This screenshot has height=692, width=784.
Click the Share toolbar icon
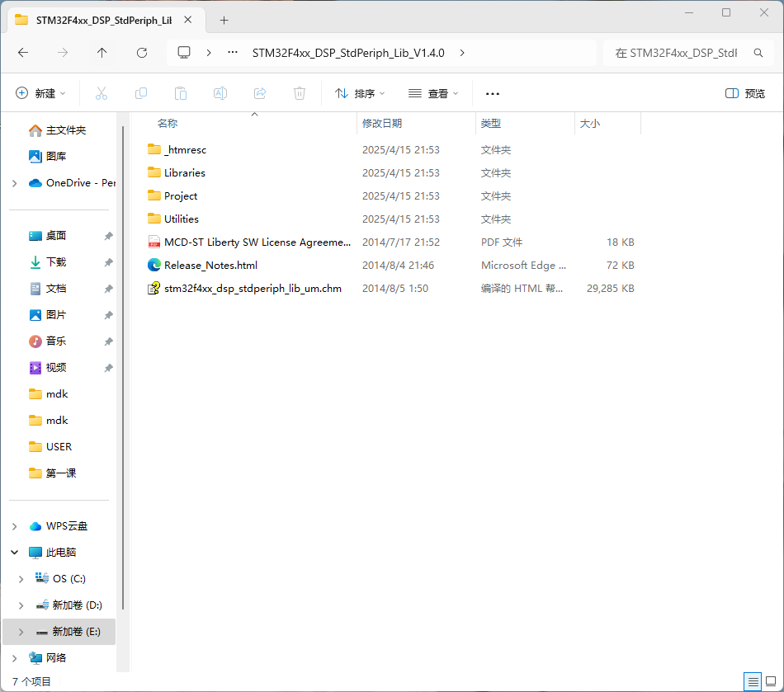[x=260, y=93]
